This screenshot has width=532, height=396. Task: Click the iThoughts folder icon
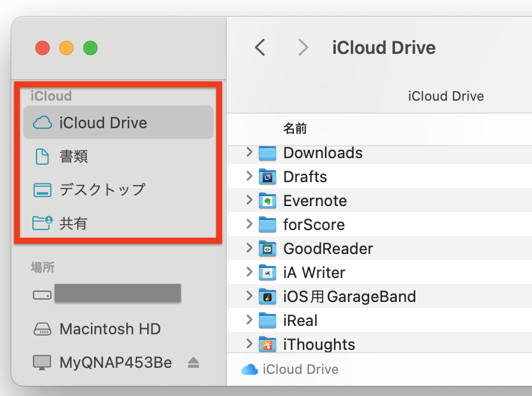[x=267, y=344]
